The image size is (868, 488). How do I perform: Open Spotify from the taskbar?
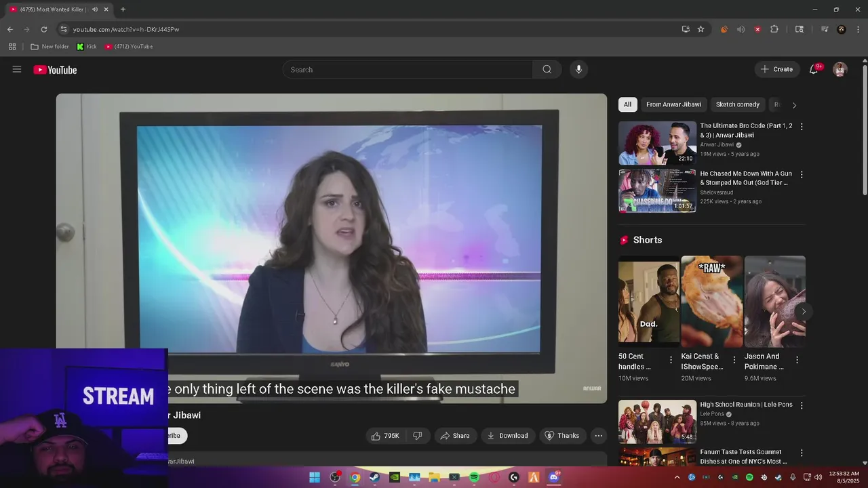pos(474,477)
